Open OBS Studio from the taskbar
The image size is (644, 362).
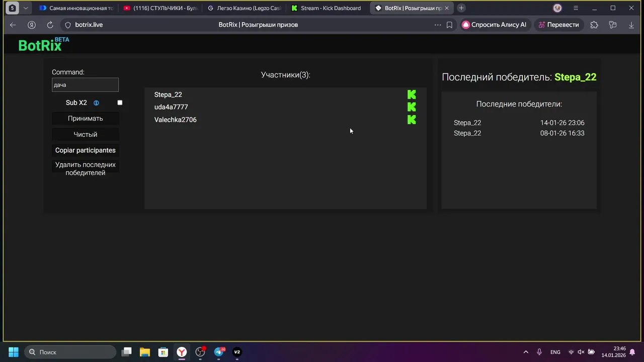point(200,352)
